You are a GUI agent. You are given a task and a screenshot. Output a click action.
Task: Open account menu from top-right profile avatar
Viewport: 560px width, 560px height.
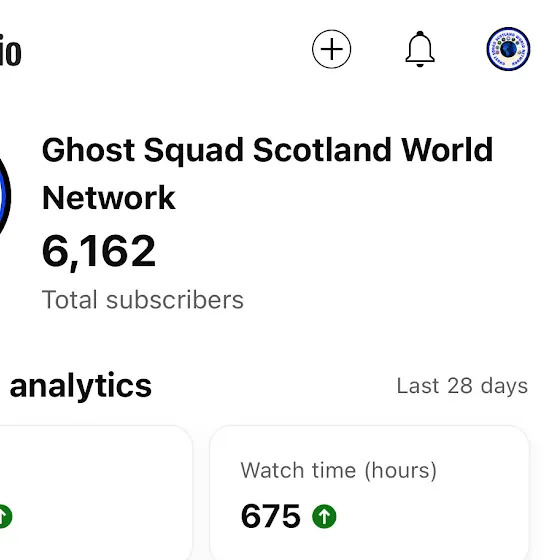pyautogui.click(x=508, y=49)
